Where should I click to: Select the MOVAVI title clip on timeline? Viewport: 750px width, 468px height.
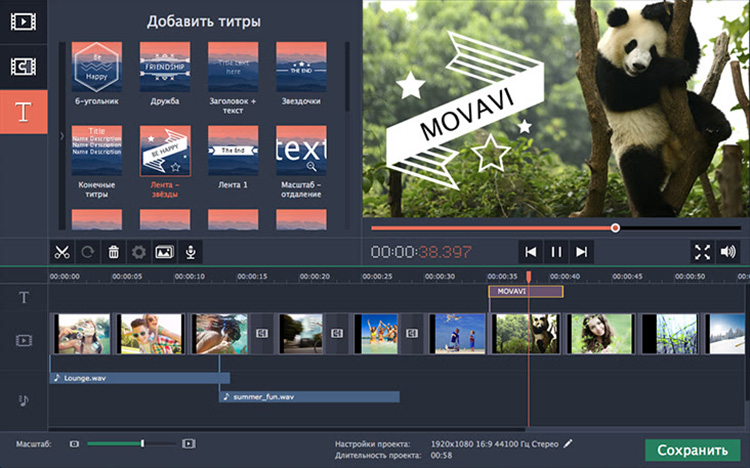pos(525,291)
